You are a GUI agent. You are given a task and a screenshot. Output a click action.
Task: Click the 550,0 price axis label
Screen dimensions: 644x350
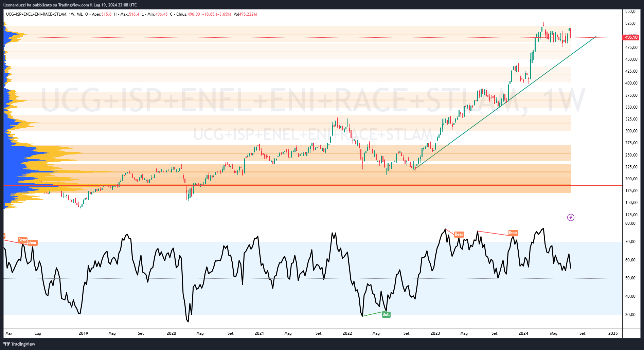click(x=630, y=12)
